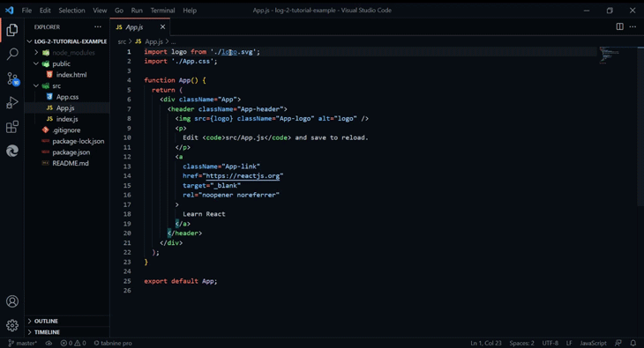
Task: Click the code minimap preview
Action: point(610,56)
